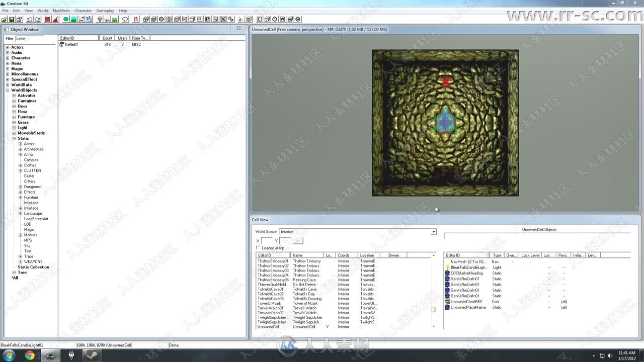Image resolution: width=644 pixels, height=362 pixels.
Task: Click the crossed-out X box toolbar icon
Action: [x=223, y=19]
